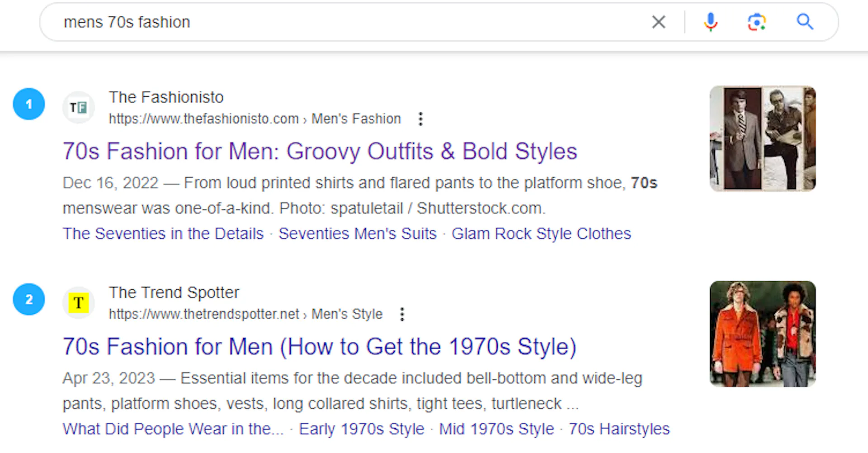Open more options for The Fashionisto result
Viewport: 868px width, 453px height.
pos(420,119)
